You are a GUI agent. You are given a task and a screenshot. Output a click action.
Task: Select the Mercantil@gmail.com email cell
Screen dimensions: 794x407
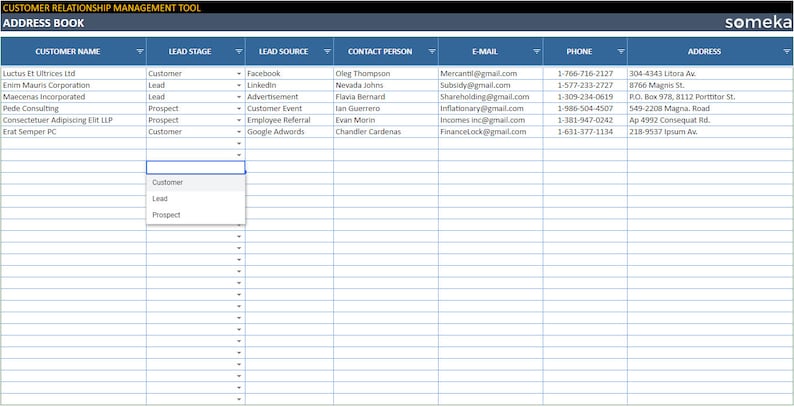tap(491, 74)
